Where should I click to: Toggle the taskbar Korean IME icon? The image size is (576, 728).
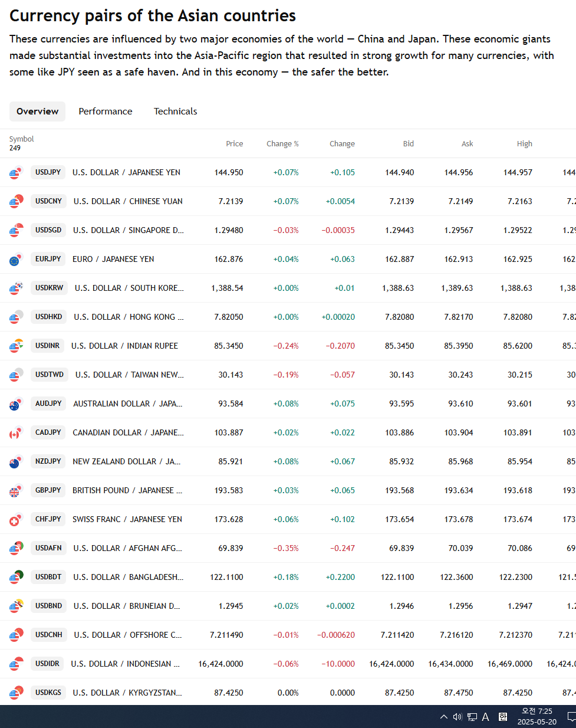pyautogui.click(x=502, y=717)
